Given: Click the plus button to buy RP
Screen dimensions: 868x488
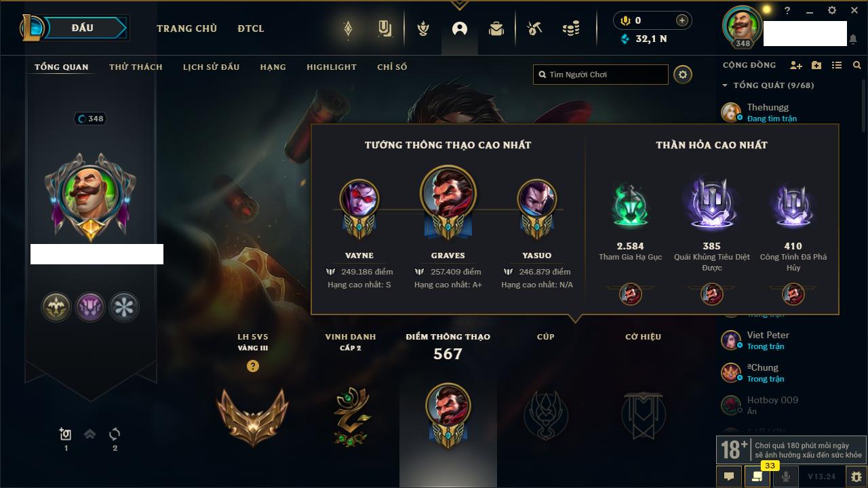Looking at the screenshot, I should 682,20.
